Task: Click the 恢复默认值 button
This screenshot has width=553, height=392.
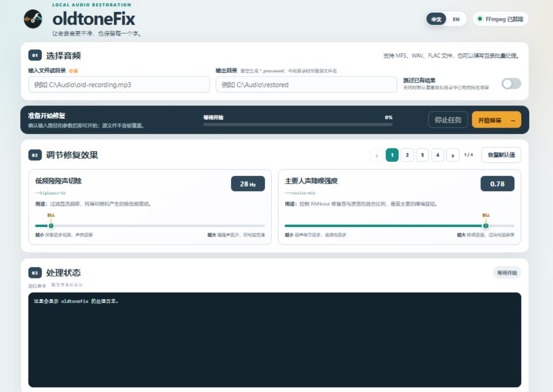Action: pos(501,155)
